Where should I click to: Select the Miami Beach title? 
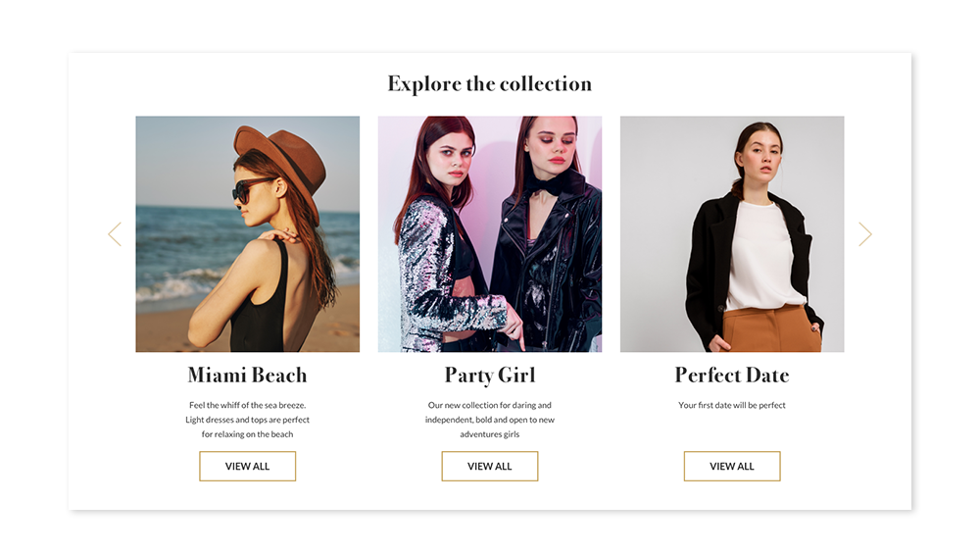[248, 376]
